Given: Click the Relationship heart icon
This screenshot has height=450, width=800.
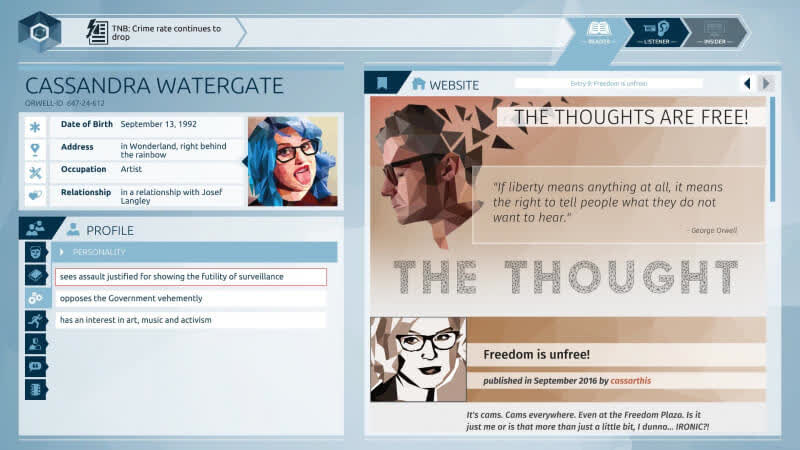Looking at the screenshot, I should click(x=35, y=195).
